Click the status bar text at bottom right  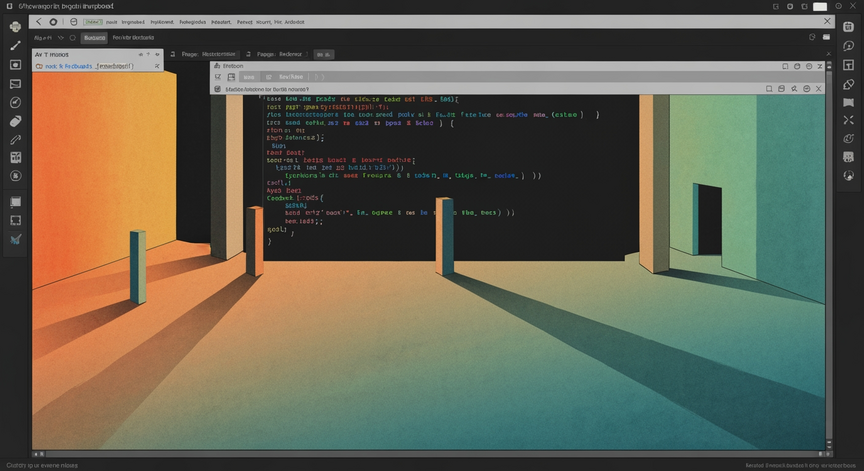pyautogui.click(x=801, y=465)
